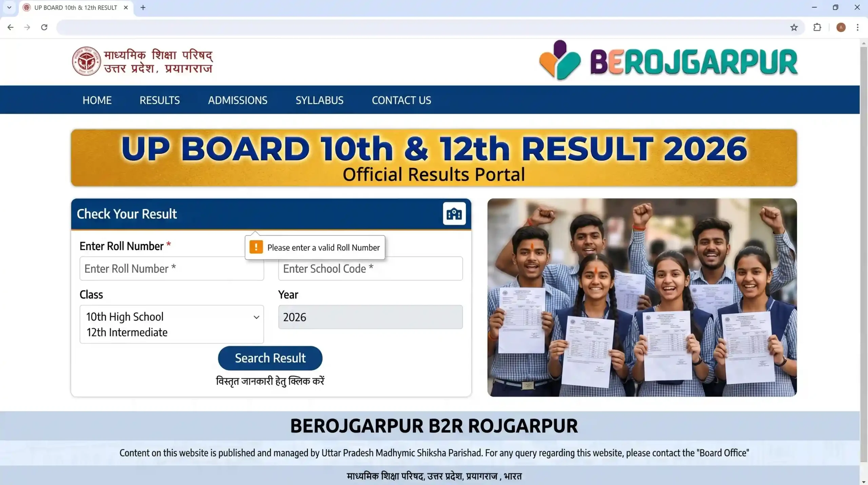Image resolution: width=868 pixels, height=485 pixels.
Task: Click the browser back navigation arrow
Action: 11,27
